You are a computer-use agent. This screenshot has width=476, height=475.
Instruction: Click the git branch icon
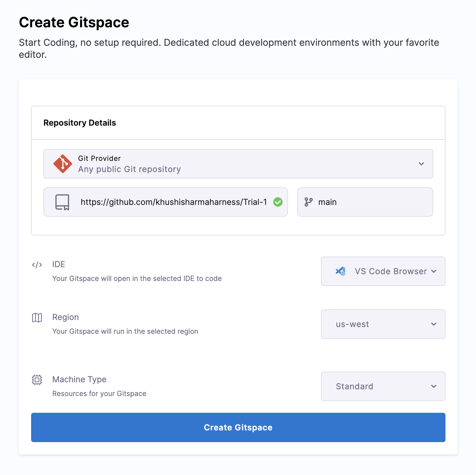point(308,202)
